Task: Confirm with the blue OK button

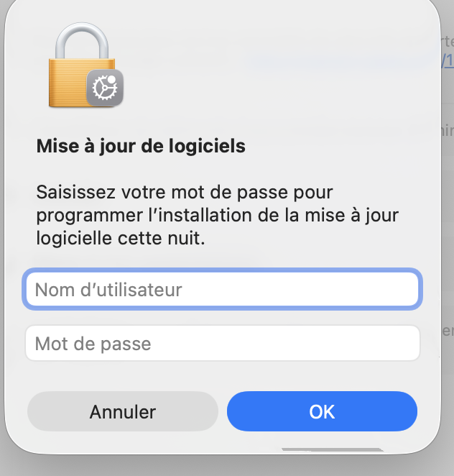Action: (x=322, y=411)
